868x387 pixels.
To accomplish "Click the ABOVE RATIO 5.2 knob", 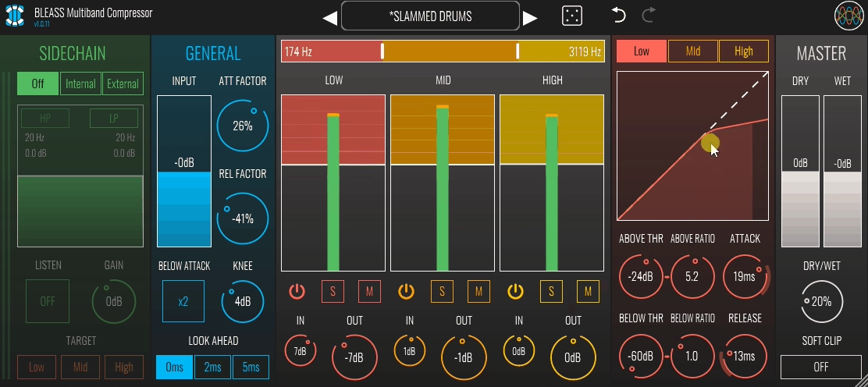I will tap(692, 277).
